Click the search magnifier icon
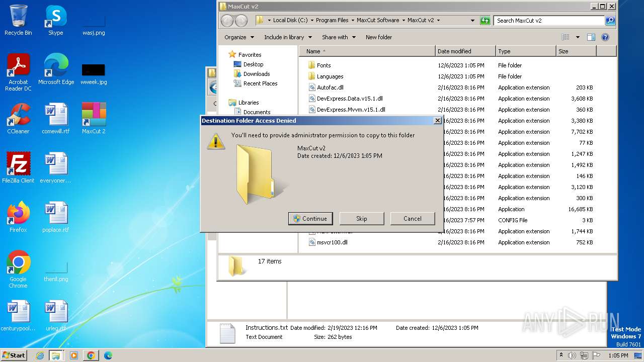 (610, 21)
